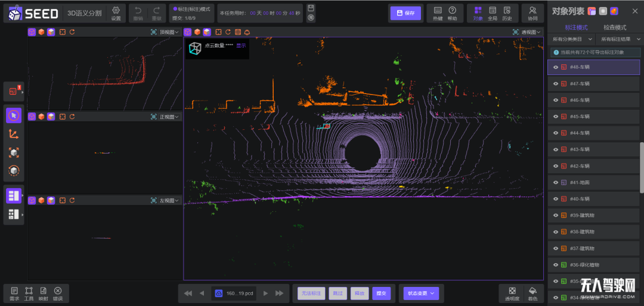Open the 设置 settings gear
Image resolution: width=644 pixels, height=306 pixels.
click(x=116, y=13)
